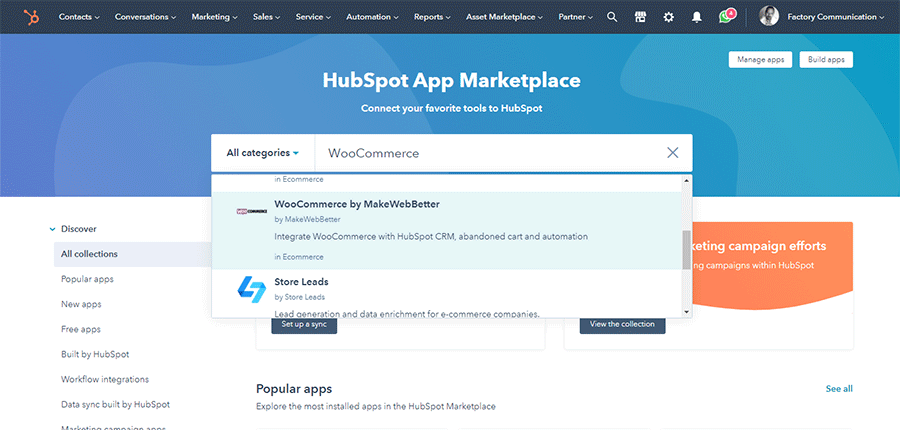Open the Service menu
Viewport: 900px width, 430px height.
point(313,17)
